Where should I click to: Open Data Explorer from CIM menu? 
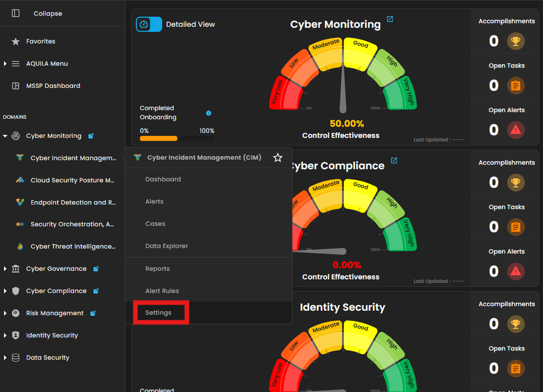click(x=167, y=246)
